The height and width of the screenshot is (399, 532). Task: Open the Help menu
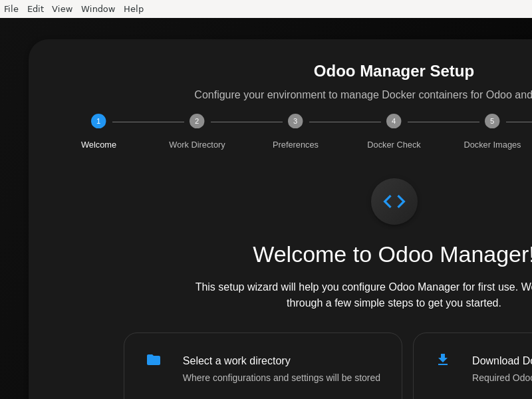point(134,9)
